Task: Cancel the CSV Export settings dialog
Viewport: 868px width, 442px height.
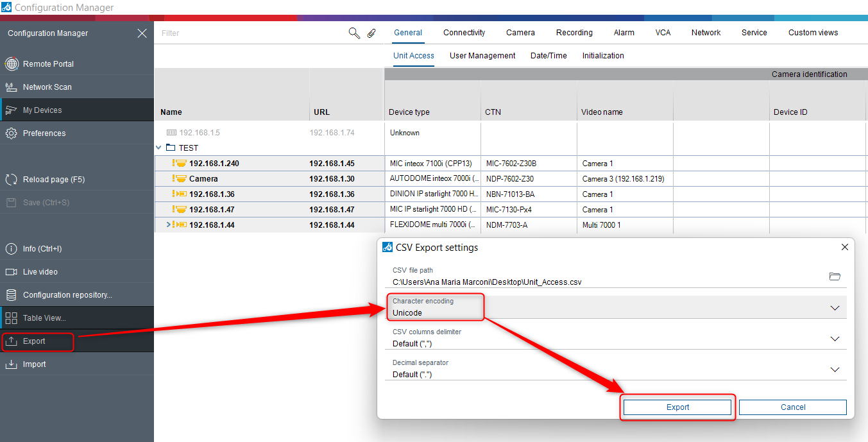Action: point(792,407)
